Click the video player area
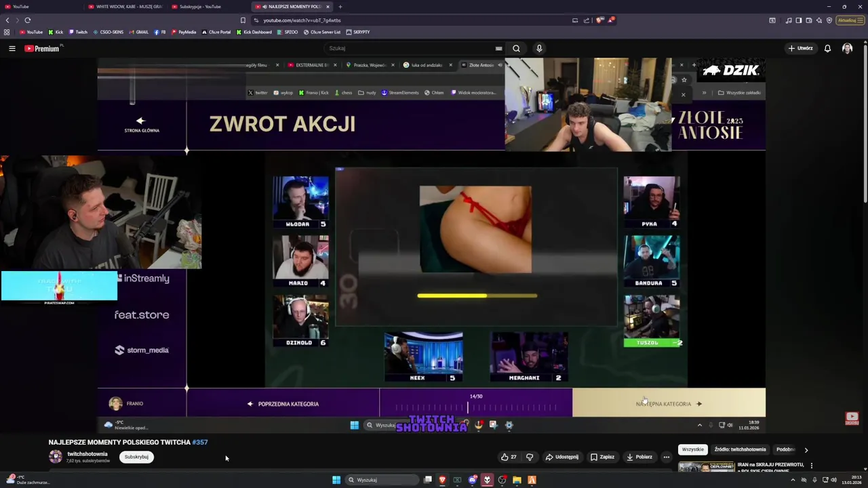This screenshot has width=868, height=488. click(431, 245)
